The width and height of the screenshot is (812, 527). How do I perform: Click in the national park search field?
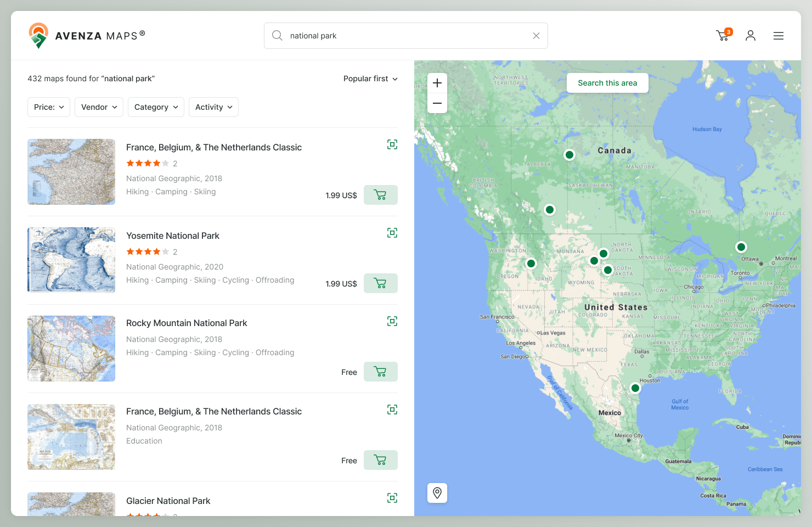pos(406,36)
